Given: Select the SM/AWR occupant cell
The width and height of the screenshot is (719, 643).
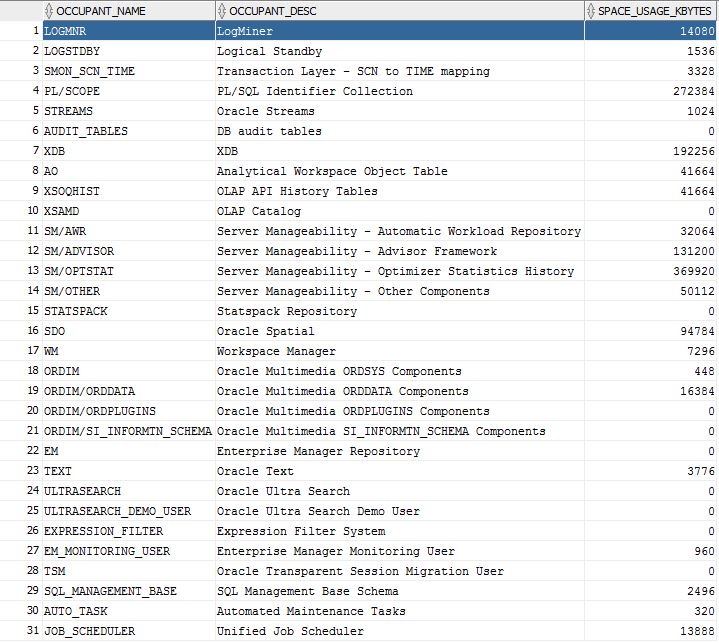Looking at the screenshot, I should 129,231.
